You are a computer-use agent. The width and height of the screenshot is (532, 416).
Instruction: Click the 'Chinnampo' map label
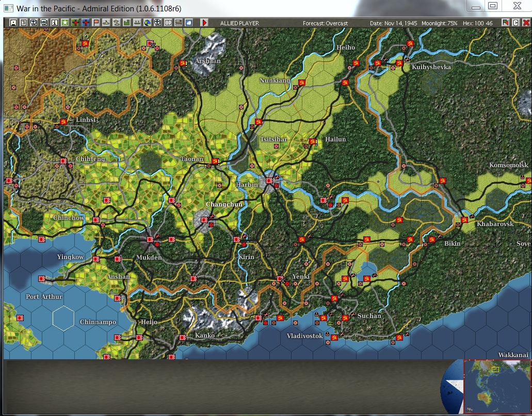tap(98, 322)
